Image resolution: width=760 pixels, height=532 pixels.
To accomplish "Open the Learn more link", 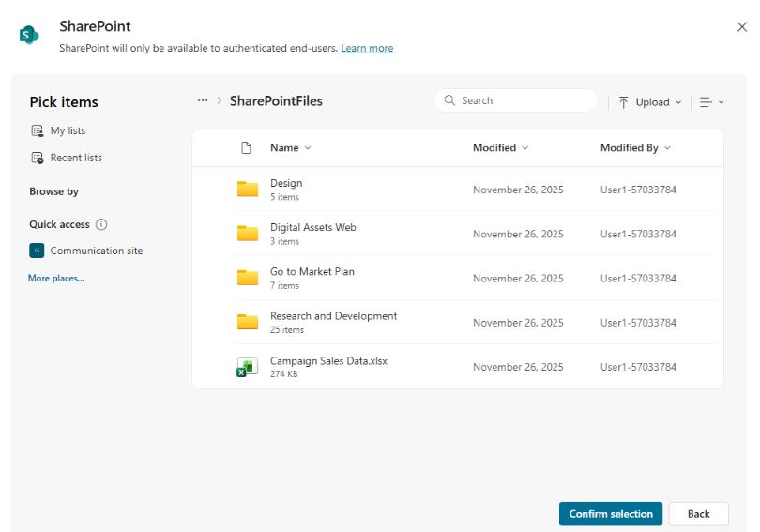I will [367, 49].
